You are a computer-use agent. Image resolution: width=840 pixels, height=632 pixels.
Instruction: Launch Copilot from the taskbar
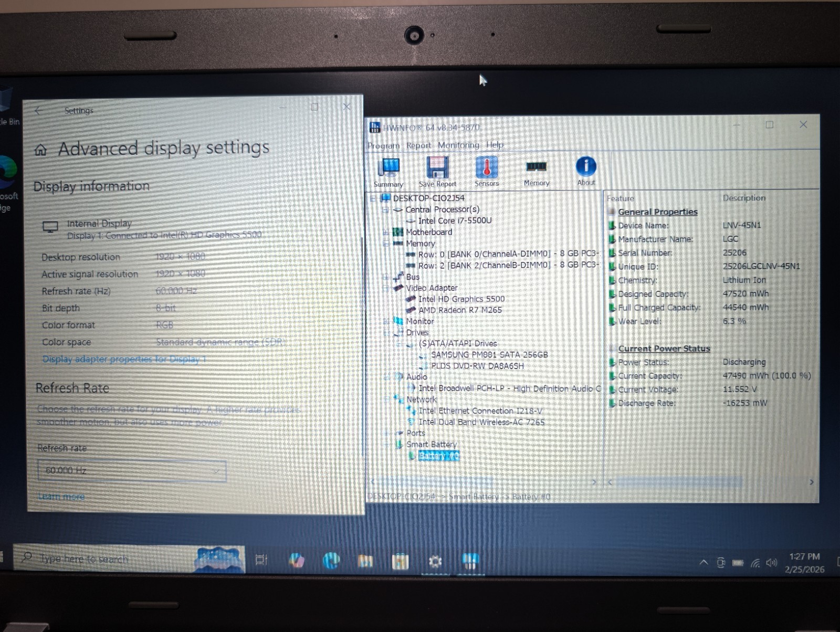coord(297,561)
